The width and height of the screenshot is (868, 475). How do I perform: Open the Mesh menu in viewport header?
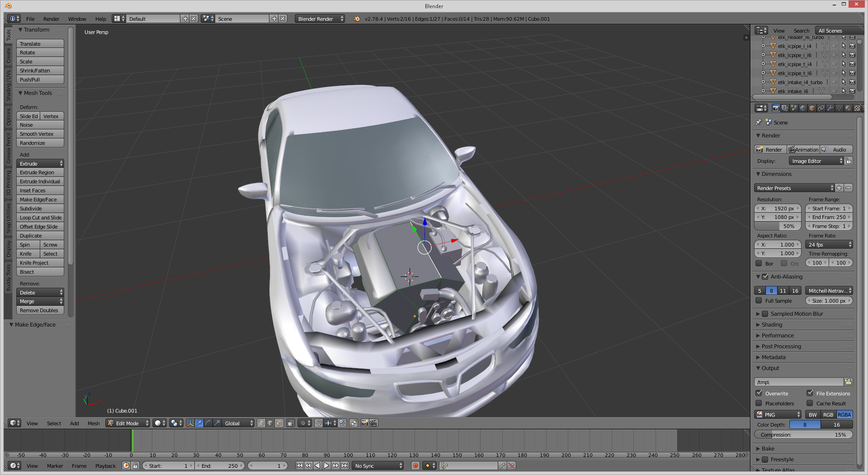pyautogui.click(x=94, y=423)
